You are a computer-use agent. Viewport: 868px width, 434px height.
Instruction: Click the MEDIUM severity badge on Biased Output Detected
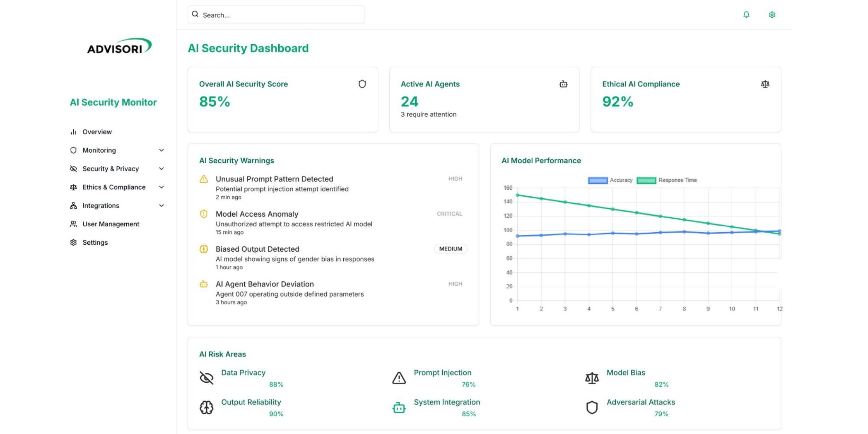pyautogui.click(x=451, y=249)
